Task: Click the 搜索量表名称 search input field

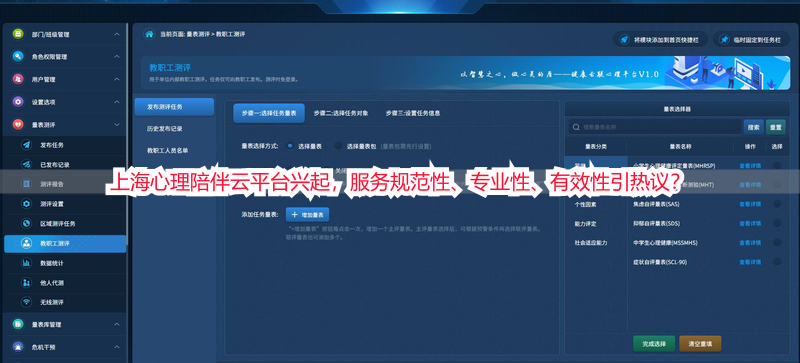Action: (x=655, y=127)
